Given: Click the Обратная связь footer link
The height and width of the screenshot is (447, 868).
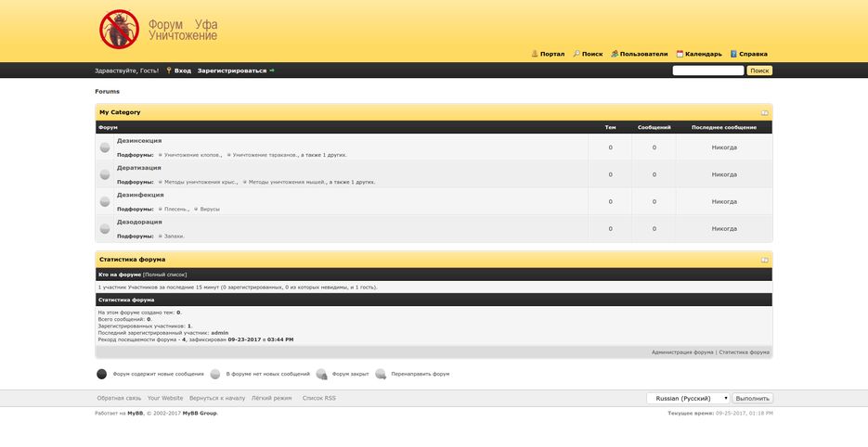Looking at the screenshot, I should click(x=119, y=399).
